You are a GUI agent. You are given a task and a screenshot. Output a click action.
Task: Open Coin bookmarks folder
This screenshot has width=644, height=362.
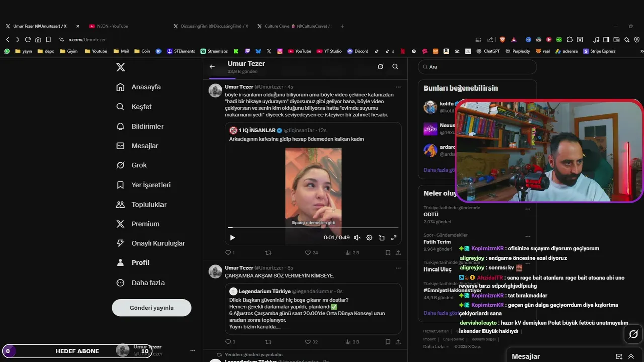pyautogui.click(x=142, y=51)
